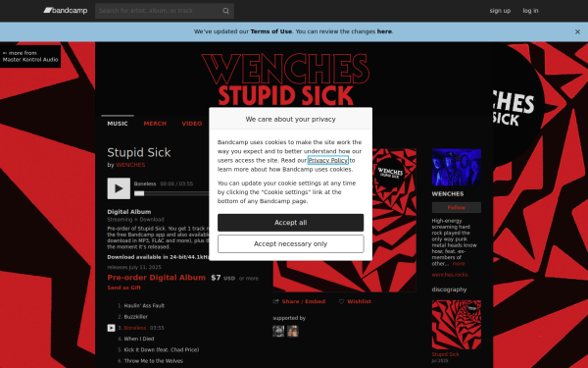Play the Boneless track with the big play button

coord(119,188)
